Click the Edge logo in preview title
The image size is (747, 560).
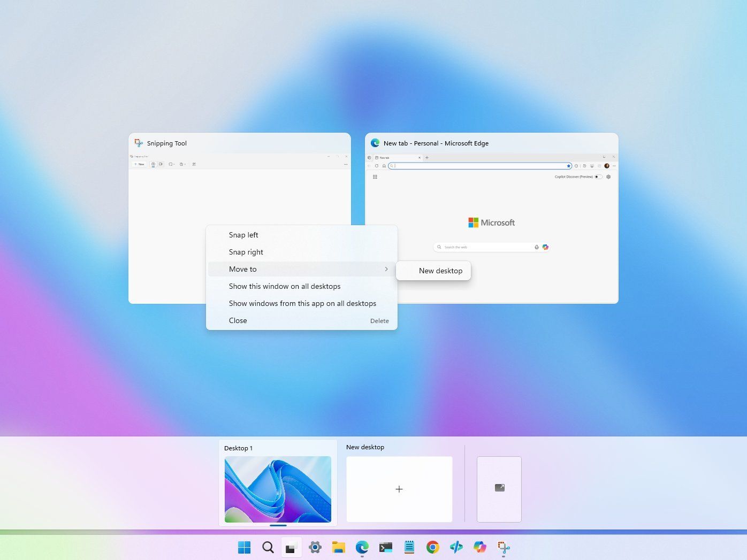tap(375, 143)
